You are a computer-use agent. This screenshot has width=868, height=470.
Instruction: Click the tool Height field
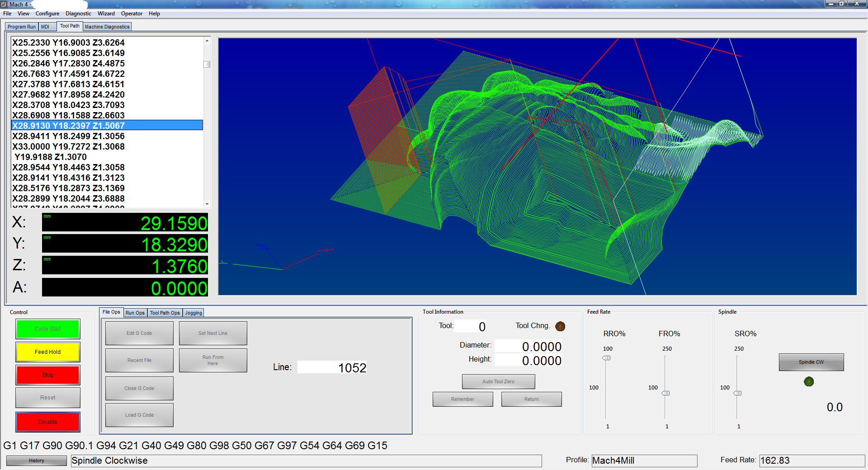coord(528,360)
